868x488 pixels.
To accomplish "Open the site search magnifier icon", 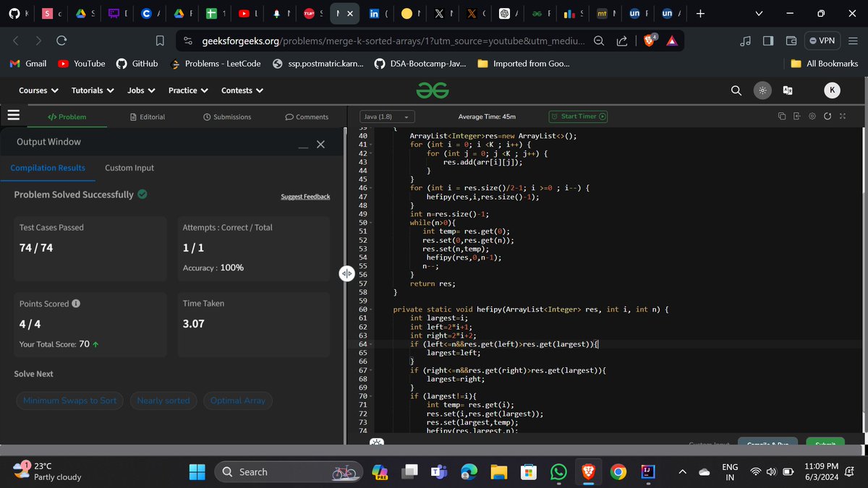I will 736,90.
